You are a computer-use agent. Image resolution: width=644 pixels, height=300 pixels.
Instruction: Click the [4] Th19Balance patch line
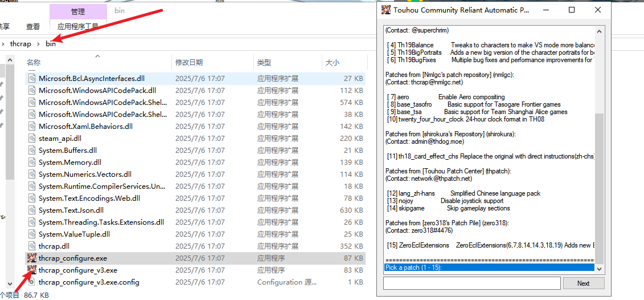490,45
